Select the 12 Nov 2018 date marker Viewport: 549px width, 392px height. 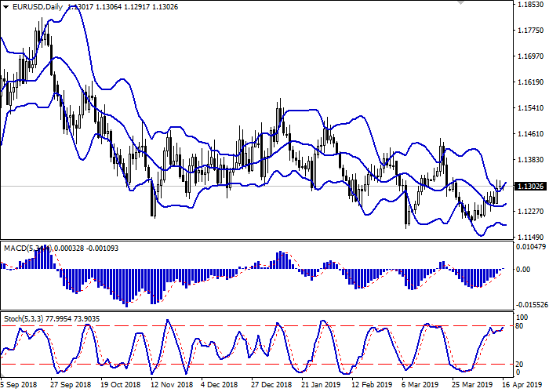[x=172, y=386]
